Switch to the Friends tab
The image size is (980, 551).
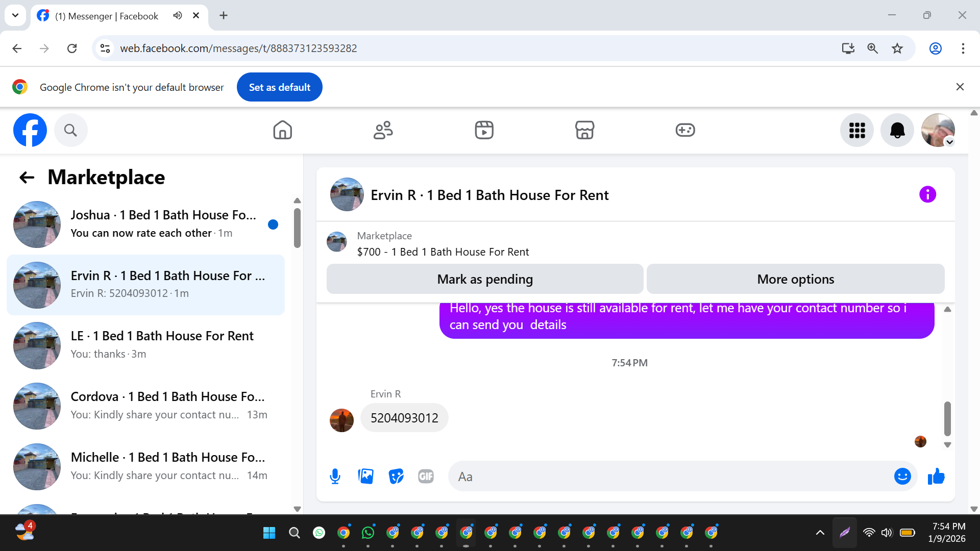pyautogui.click(x=383, y=130)
